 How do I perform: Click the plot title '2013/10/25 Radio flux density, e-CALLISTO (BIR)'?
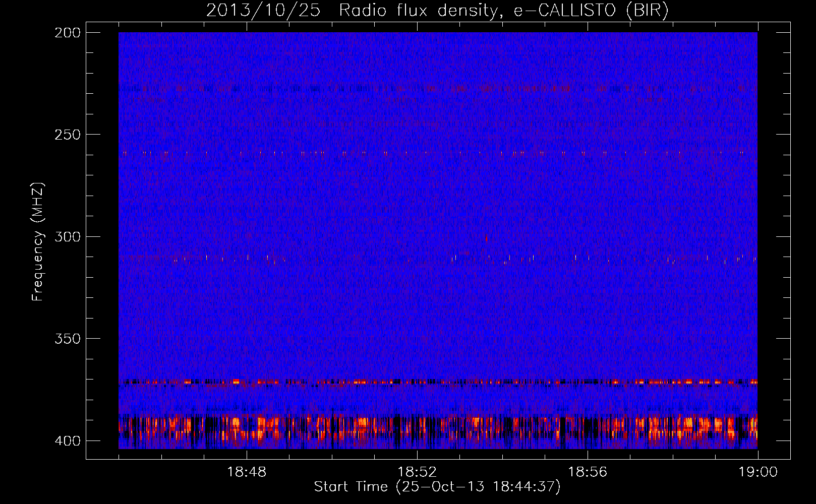(x=437, y=11)
